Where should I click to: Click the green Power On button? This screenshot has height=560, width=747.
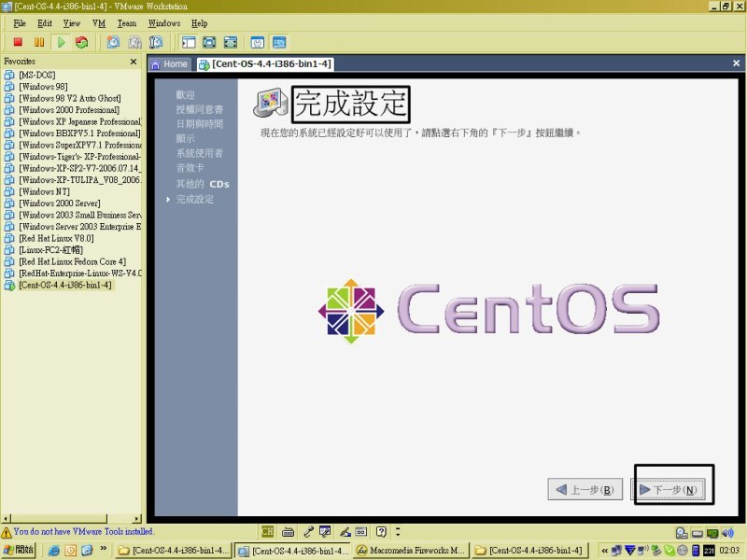(61, 42)
